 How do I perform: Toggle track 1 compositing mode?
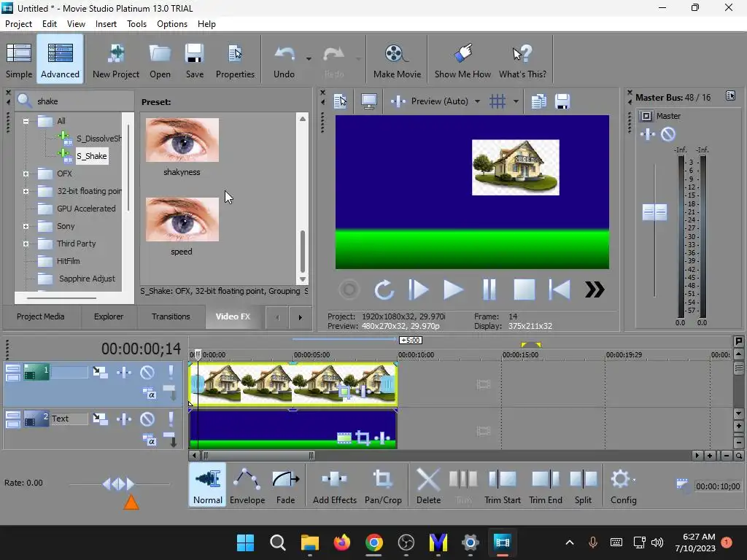[149, 394]
